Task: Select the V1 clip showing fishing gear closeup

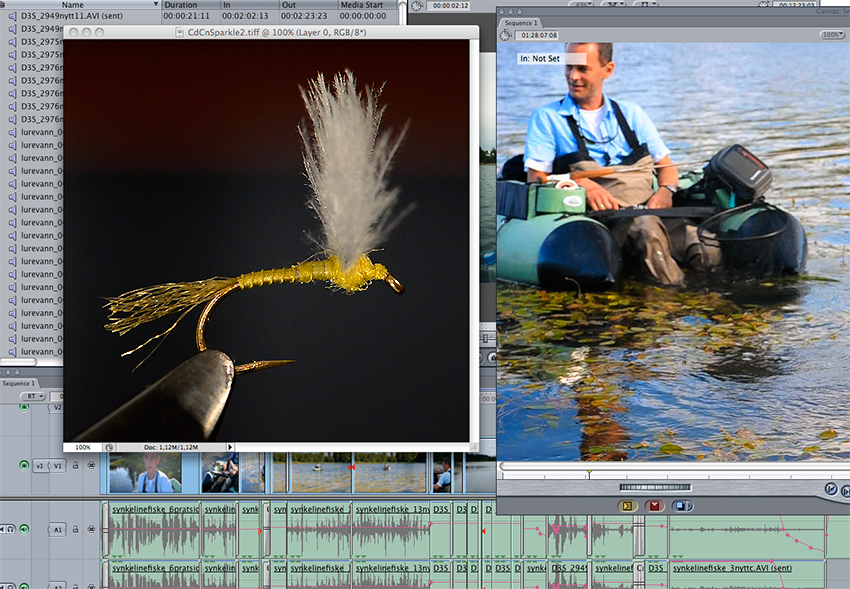Action: [220, 473]
